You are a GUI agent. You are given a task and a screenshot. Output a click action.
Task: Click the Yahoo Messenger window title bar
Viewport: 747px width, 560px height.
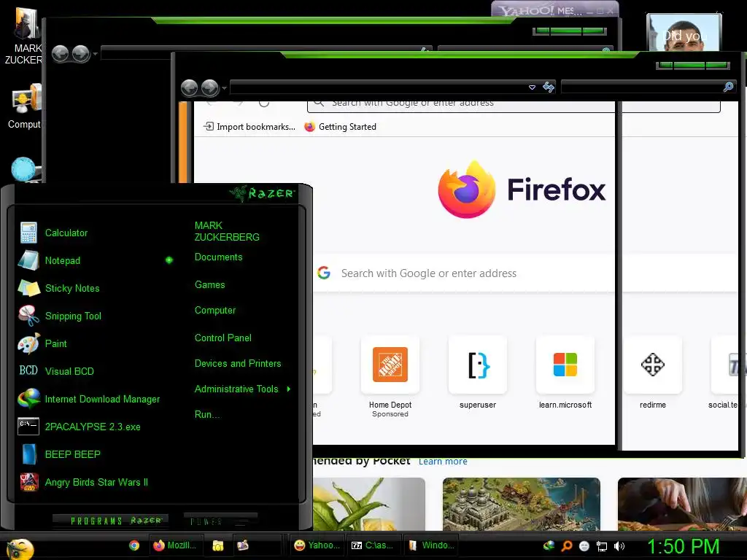555,10
